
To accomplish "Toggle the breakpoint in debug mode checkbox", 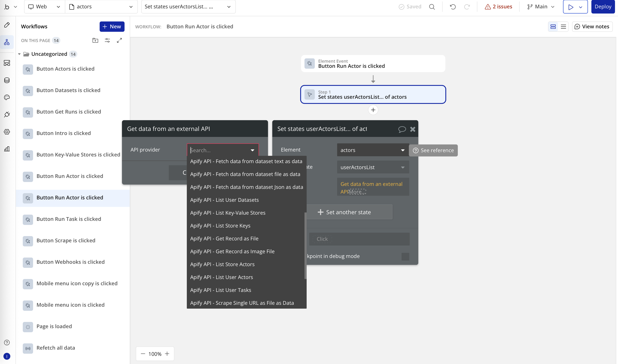I will click(x=405, y=256).
